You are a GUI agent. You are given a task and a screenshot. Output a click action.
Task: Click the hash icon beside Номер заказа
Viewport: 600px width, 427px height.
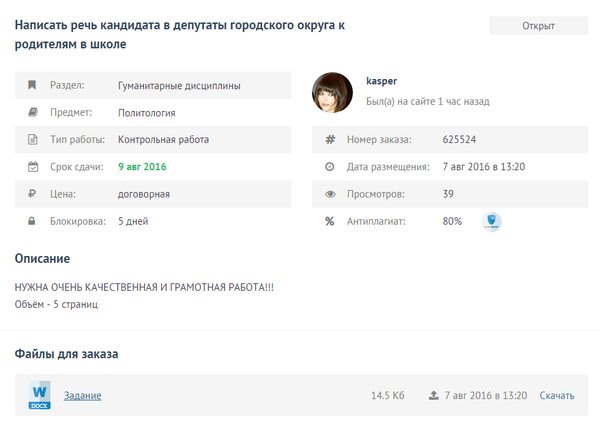329,140
